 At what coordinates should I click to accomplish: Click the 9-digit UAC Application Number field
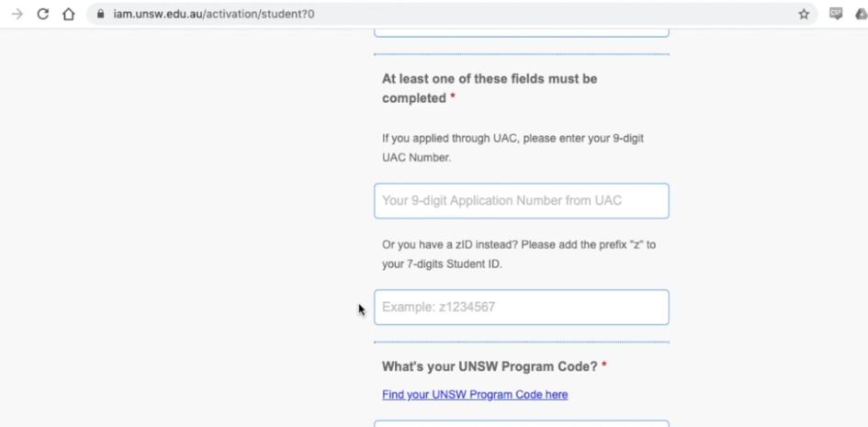(x=521, y=201)
